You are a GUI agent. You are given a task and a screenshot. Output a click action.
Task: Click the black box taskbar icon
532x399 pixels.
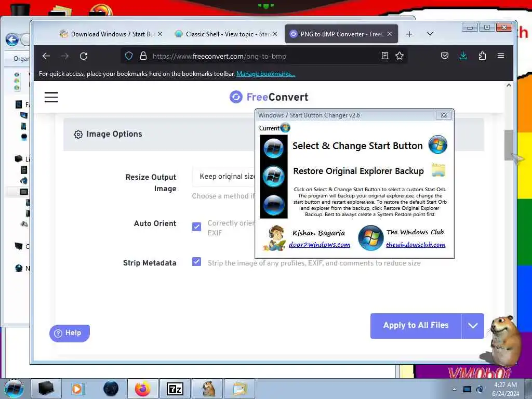[46, 389]
